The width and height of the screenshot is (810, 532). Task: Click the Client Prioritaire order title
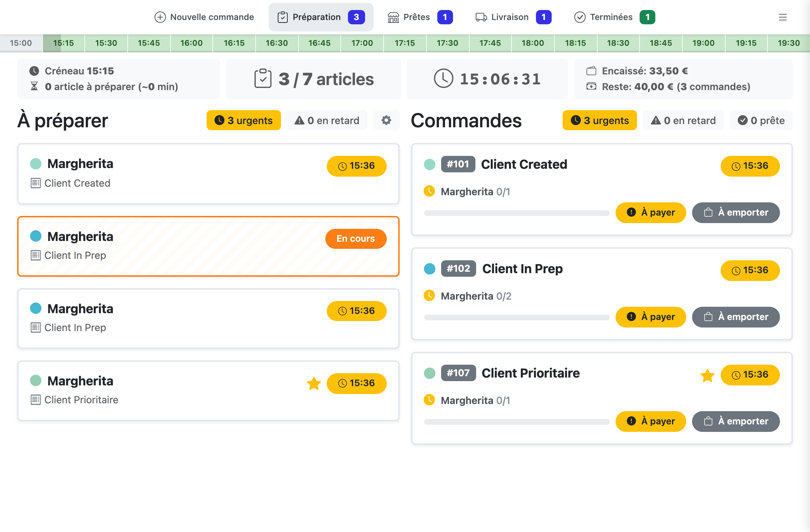coord(530,373)
